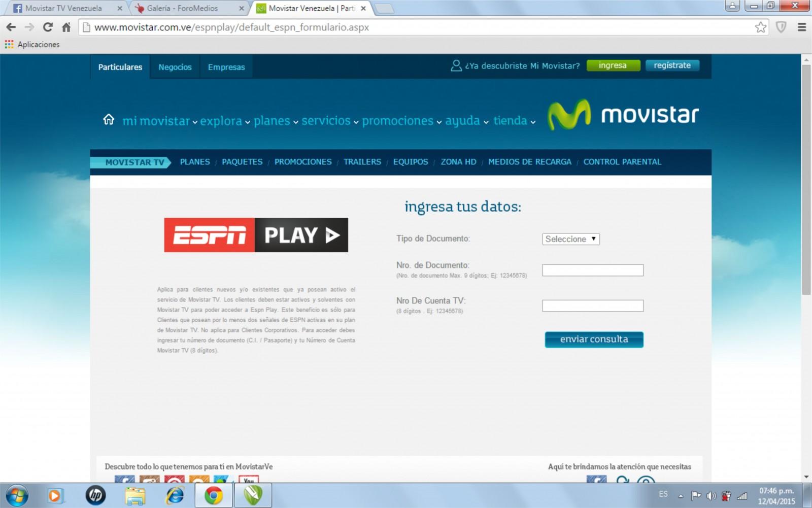The image size is (812, 508).
Task: Open the Tipo de Documento Seleccione dropdown
Action: [571, 239]
